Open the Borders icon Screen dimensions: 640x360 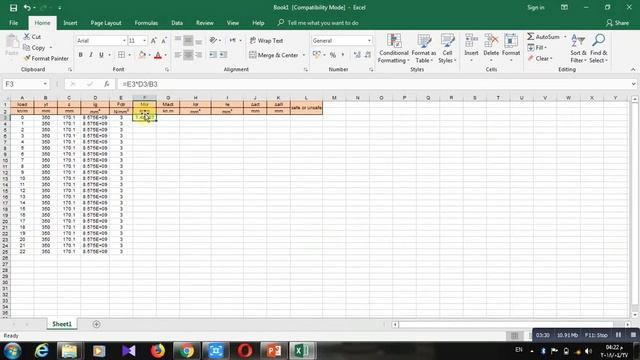tap(121, 55)
